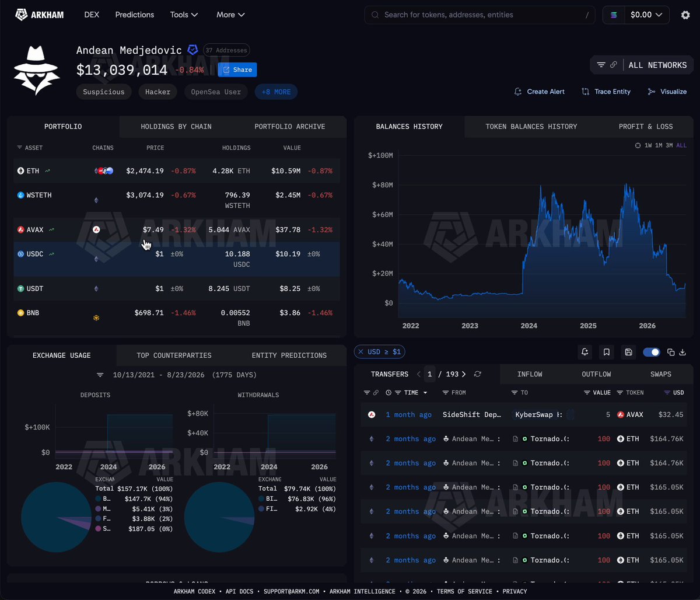Click Trace Entity
Screen dimensions: 700x600
click(x=606, y=92)
